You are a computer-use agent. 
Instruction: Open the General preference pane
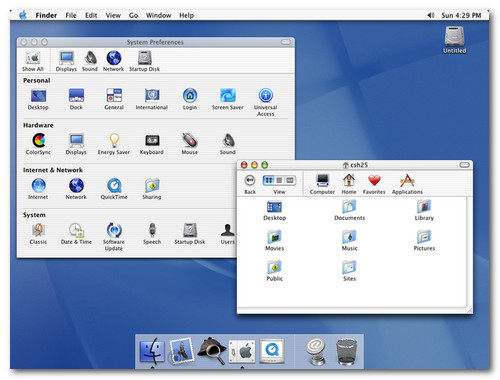pos(114,99)
